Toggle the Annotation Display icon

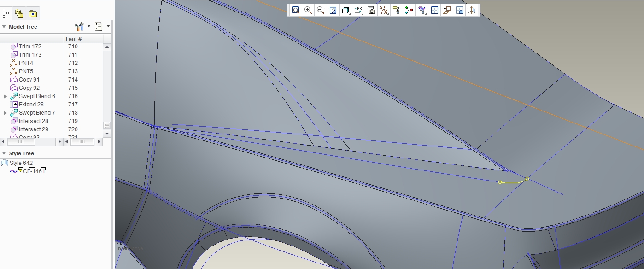(396, 10)
